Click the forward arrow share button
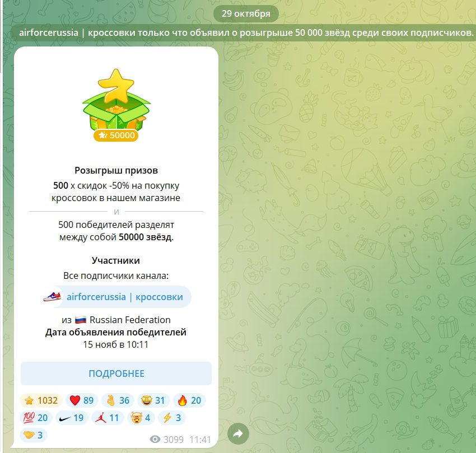This screenshot has height=453, width=476. pos(239,433)
